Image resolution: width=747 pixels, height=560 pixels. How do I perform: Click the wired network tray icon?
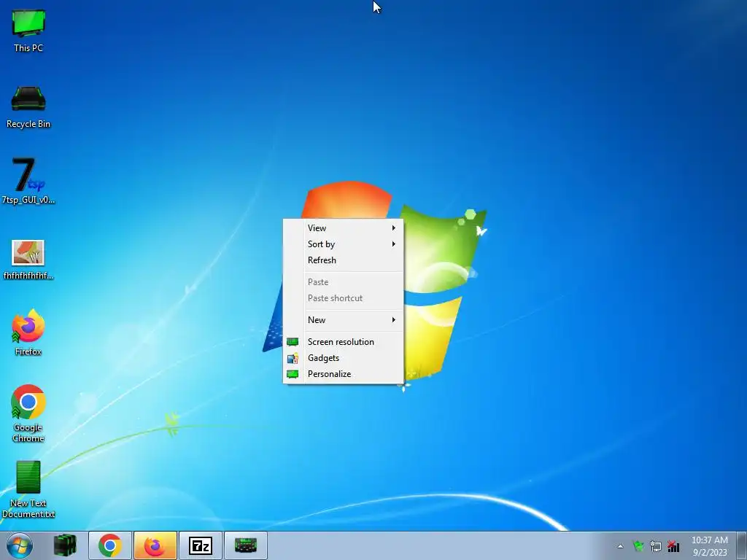coord(656,546)
